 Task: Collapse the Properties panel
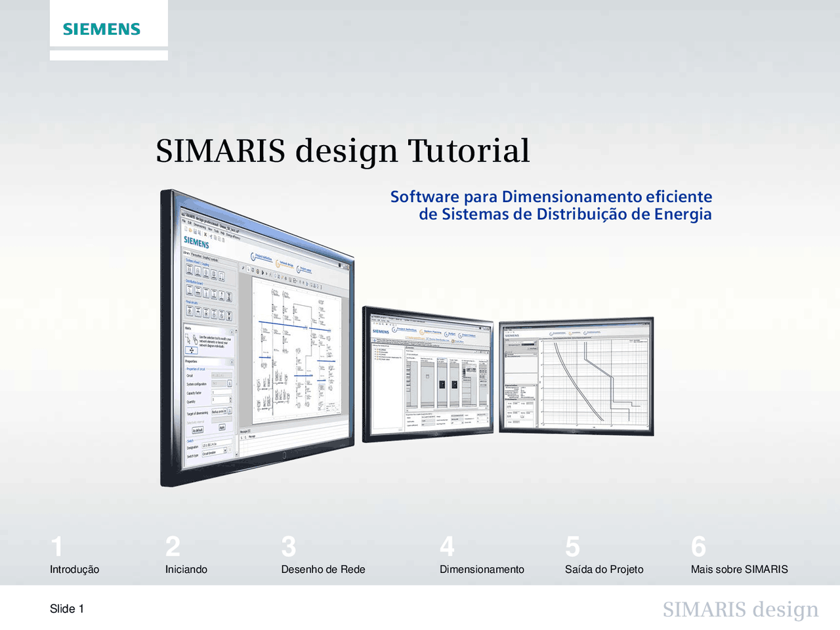232,361
